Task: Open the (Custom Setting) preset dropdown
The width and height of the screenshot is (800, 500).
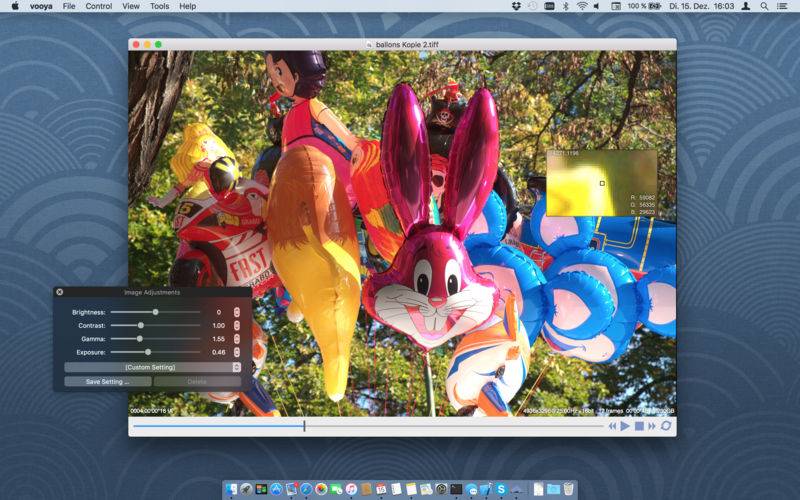Action: click(x=153, y=367)
